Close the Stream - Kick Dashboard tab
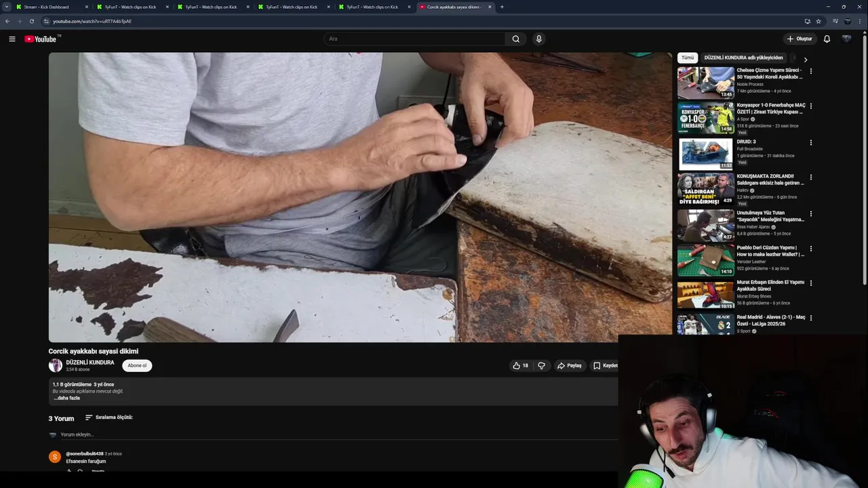This screenshot has width=868, height=488. pos(86,7)
